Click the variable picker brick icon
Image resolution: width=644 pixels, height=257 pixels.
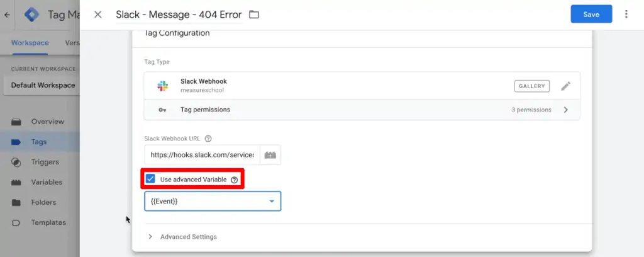tap(270, 155)
